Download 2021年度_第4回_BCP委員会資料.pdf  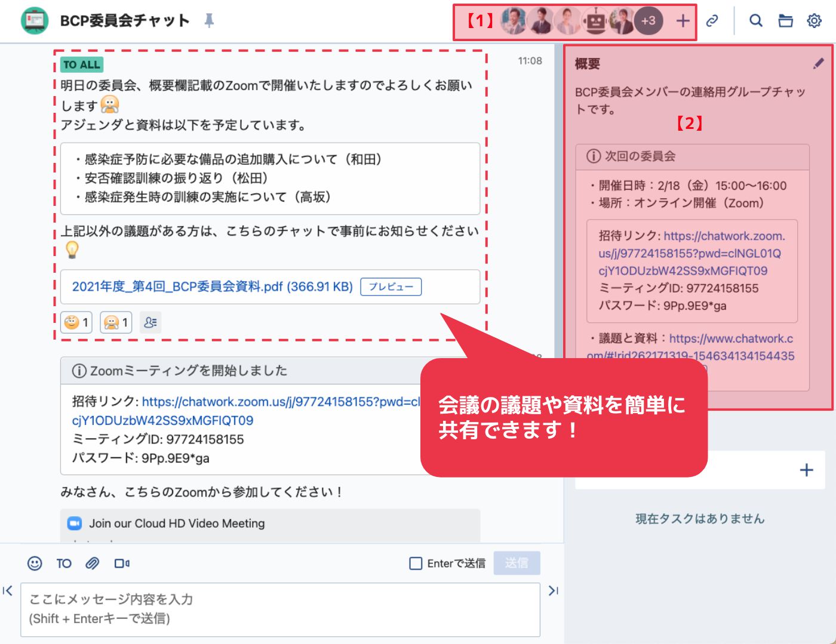(213, 287)
